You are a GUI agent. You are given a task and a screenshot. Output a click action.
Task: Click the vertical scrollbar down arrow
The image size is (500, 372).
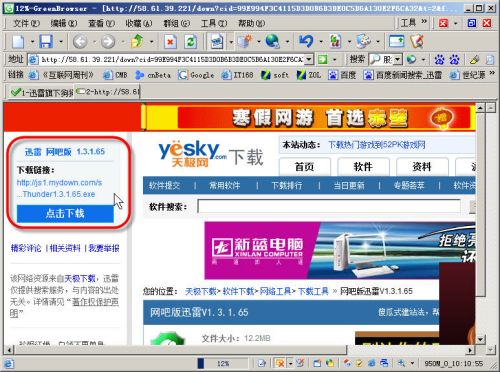tap(480, 340)
